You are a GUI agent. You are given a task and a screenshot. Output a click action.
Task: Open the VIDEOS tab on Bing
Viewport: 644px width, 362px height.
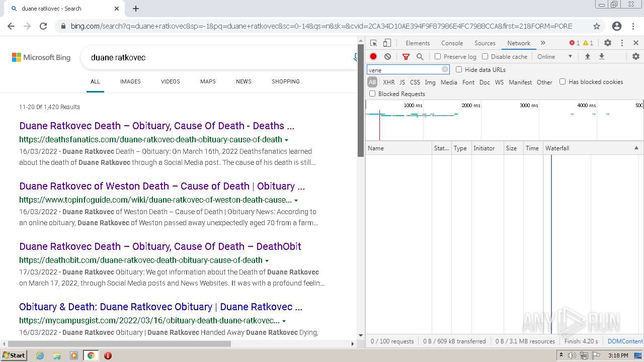coord(171,81)
